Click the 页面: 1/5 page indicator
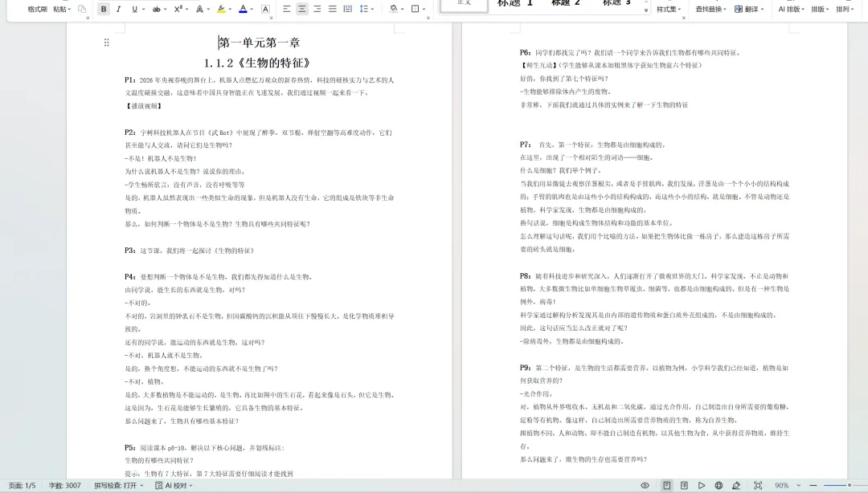The width and height of the screenshot is (868, 493). (23, 485)
